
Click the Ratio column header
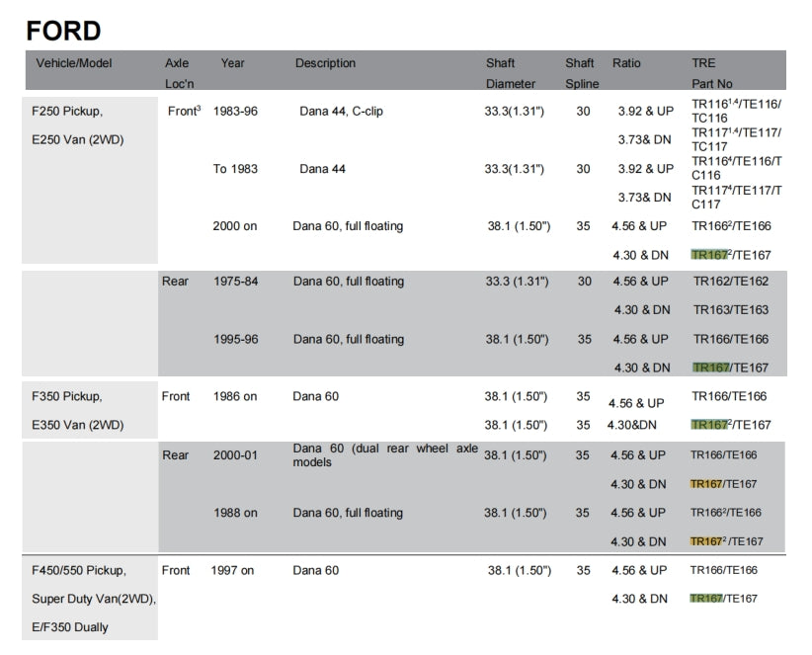click(x=626, y=63)
